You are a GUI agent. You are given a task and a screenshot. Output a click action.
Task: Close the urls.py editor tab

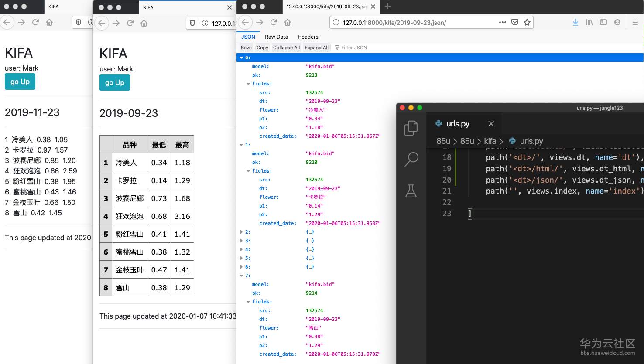[491, 124]
